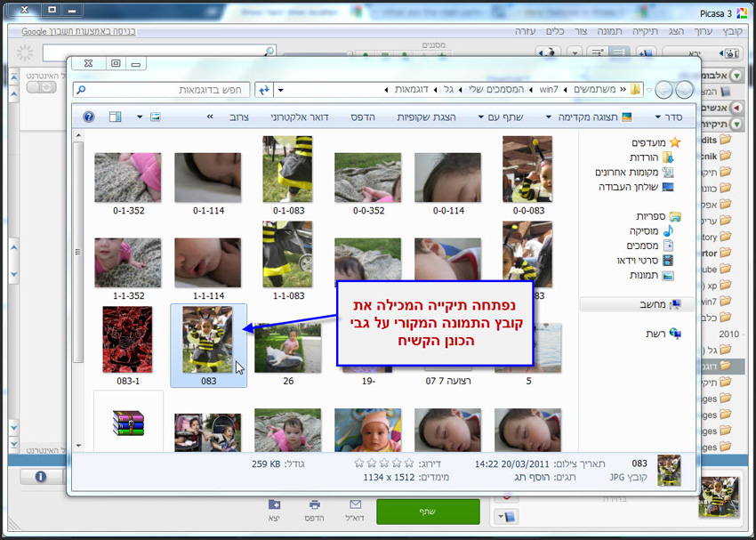
Task: Open תמונה menu in Picasa
Action: [x=609, y=31]
